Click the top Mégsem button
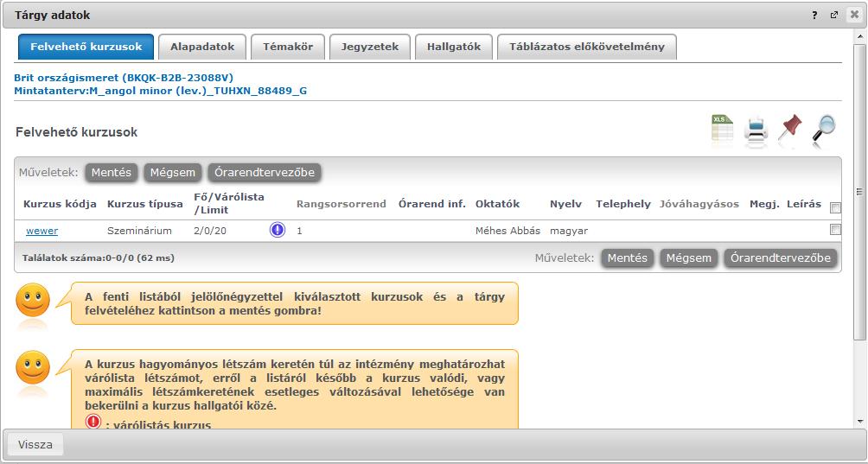Viewport: 868px width, 464px height. point(173,173)
